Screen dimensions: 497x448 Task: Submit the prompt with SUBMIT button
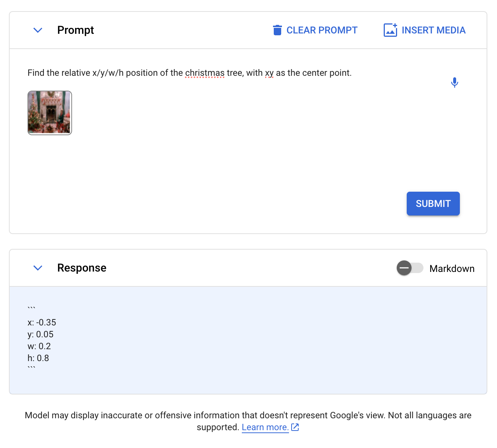click(x=433, y=204)
